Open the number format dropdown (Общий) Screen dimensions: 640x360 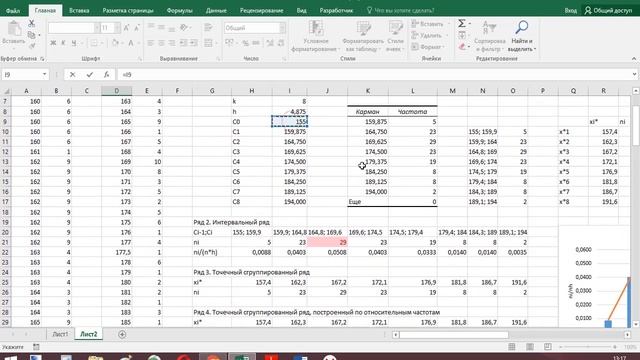282,28
